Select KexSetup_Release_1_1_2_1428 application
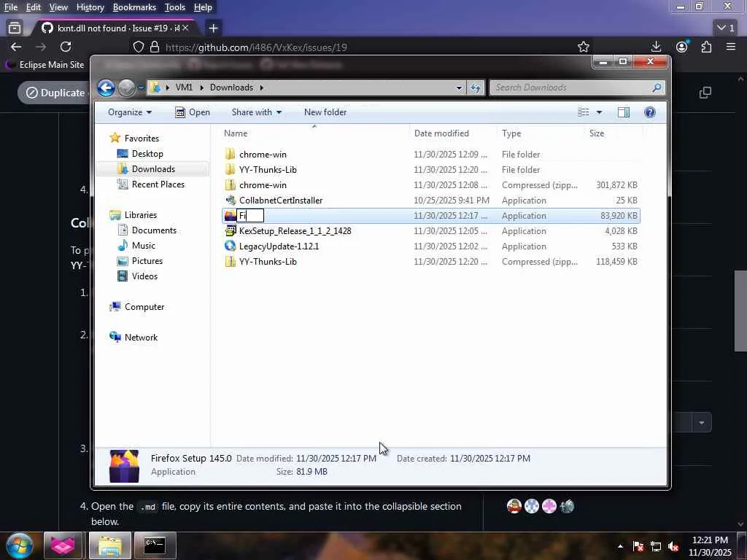 pos(430,231)
